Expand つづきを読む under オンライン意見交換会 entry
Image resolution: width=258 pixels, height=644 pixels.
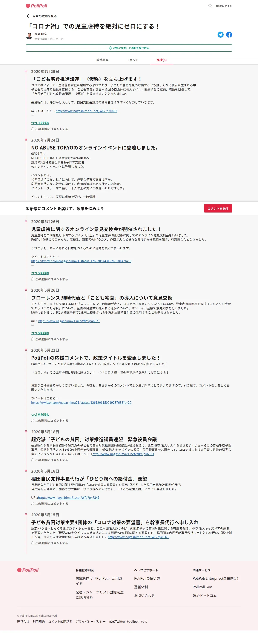pyautogui.click(x=40, y=273)
